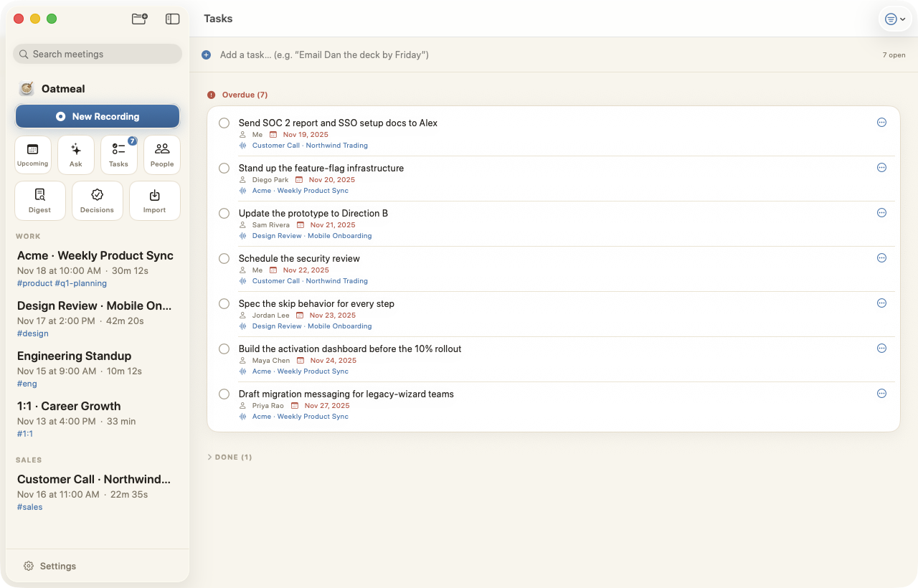Click the Settings gear icon
This screenshot has width=918, height=588.
[29, 566]
